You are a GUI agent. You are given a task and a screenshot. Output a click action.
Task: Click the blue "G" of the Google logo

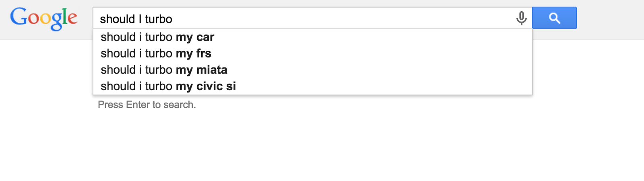pyautogui.click(x=18, y=17)
